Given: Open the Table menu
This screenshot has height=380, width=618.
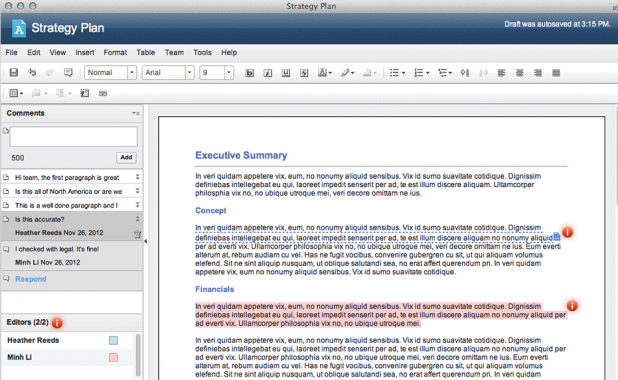Looking at the screenshot, I should click(145, 52).
